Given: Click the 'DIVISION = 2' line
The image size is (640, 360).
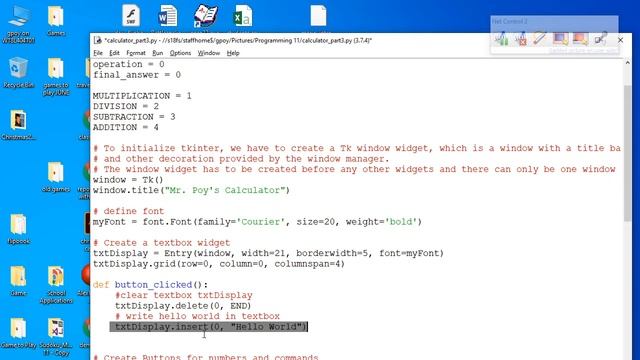Looking at the screenshot, I should (x=126, y=107).
